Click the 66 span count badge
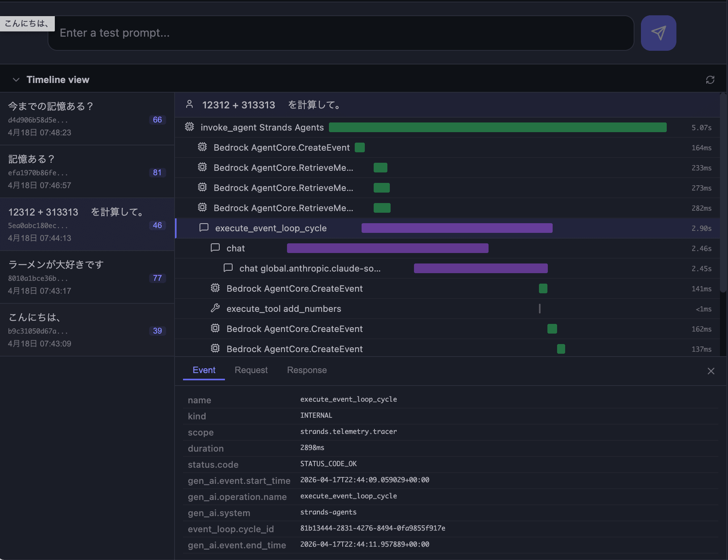This screenshot has width=728, height=560. [157, 120]
